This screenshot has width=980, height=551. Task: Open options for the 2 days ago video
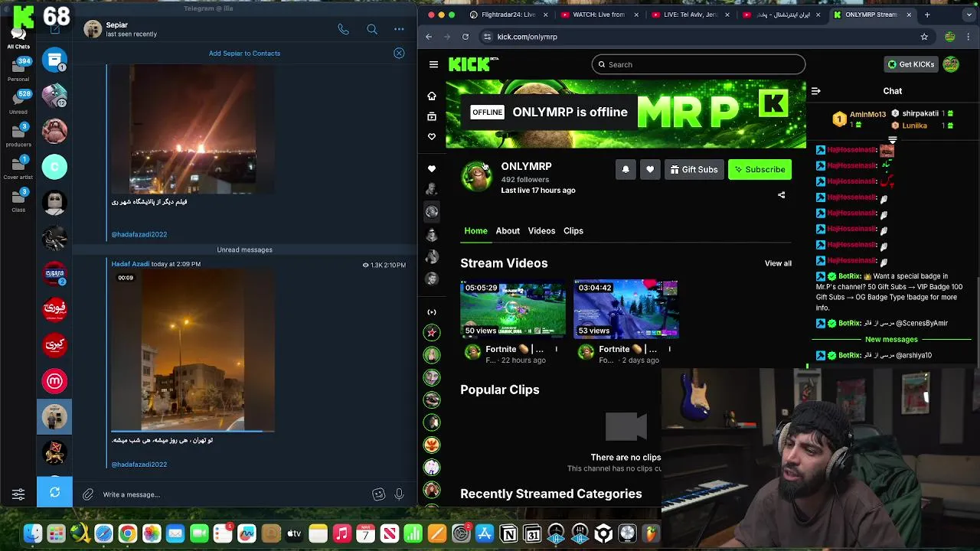pos(670,349)
